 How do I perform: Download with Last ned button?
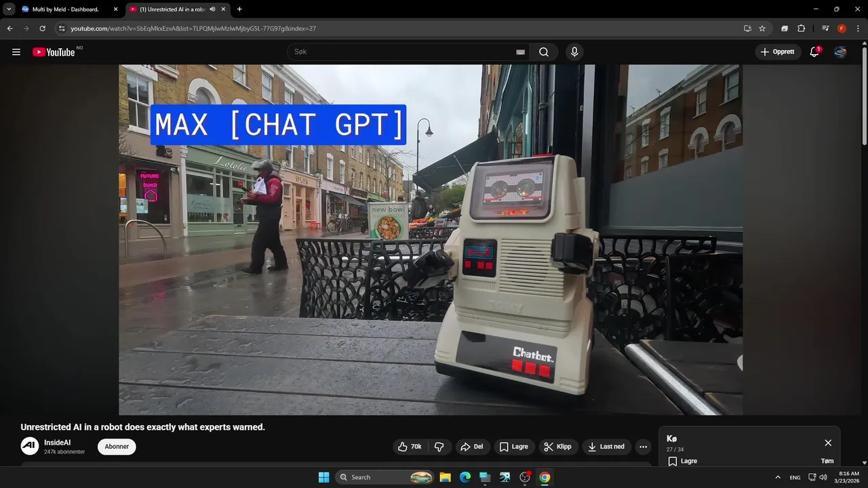[x=606, y=447]
